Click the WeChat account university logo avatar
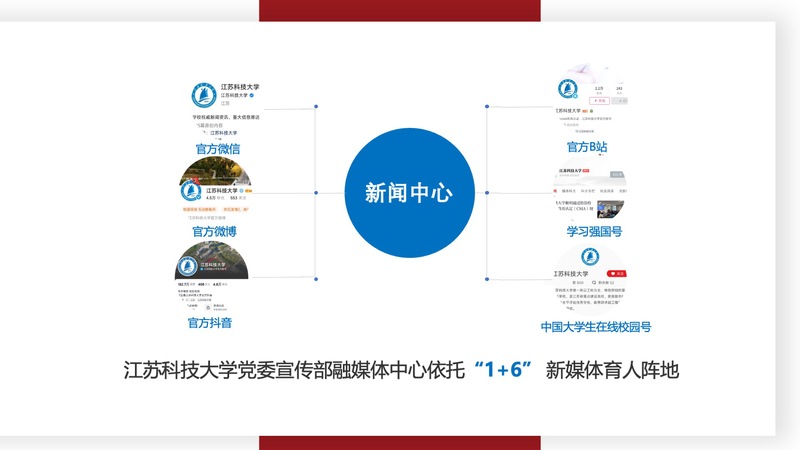Viewport: 800px width, 450px height. 204,95
